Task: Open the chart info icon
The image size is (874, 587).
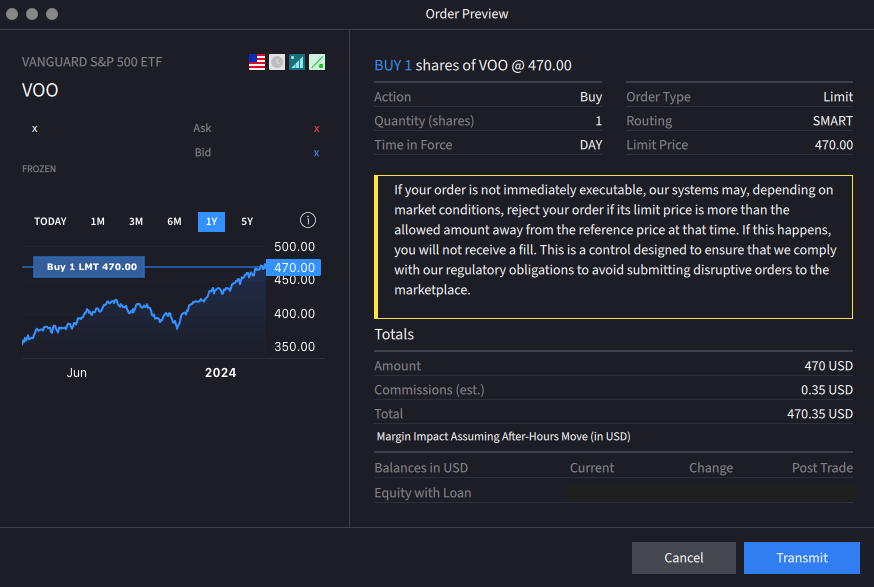Action: coord(308,221)
